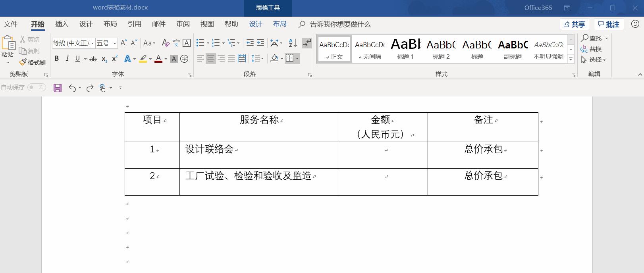Open Change Case (Aa) dropdown

tap(149, 43)
